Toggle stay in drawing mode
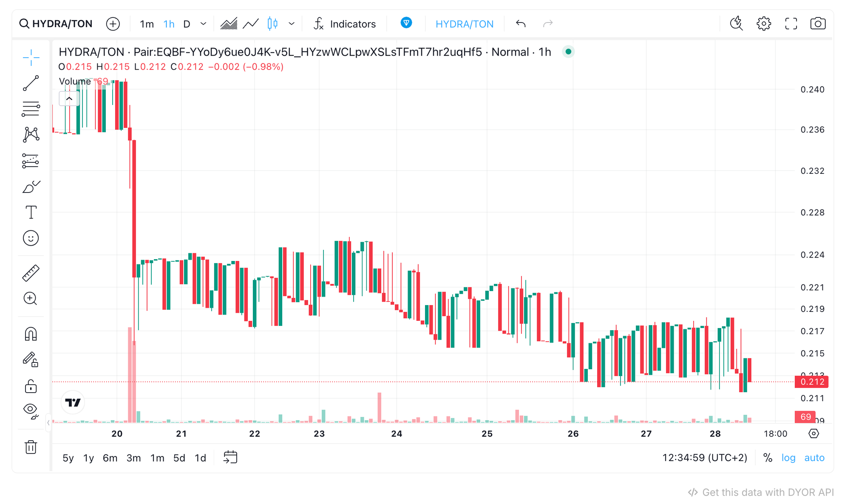Image resolution: width=850 pixels, height=504 pixels. tap(31, 360)
